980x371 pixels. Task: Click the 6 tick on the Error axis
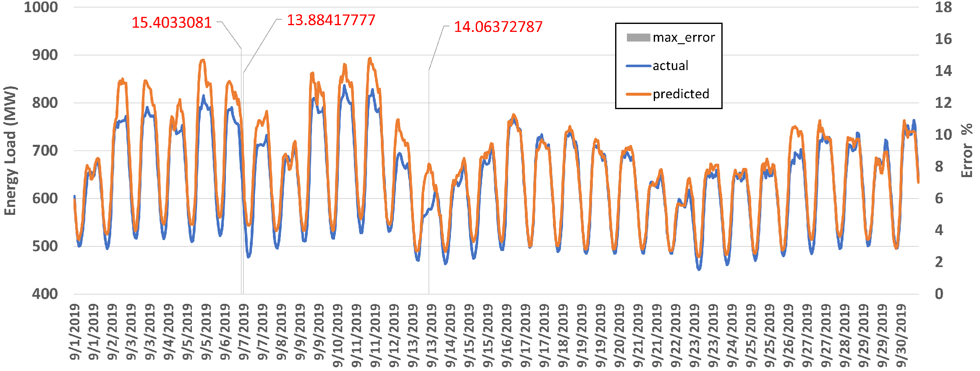939,199
